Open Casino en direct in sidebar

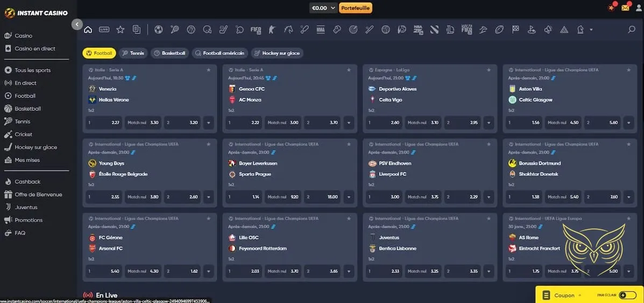(x=35, y=48)
